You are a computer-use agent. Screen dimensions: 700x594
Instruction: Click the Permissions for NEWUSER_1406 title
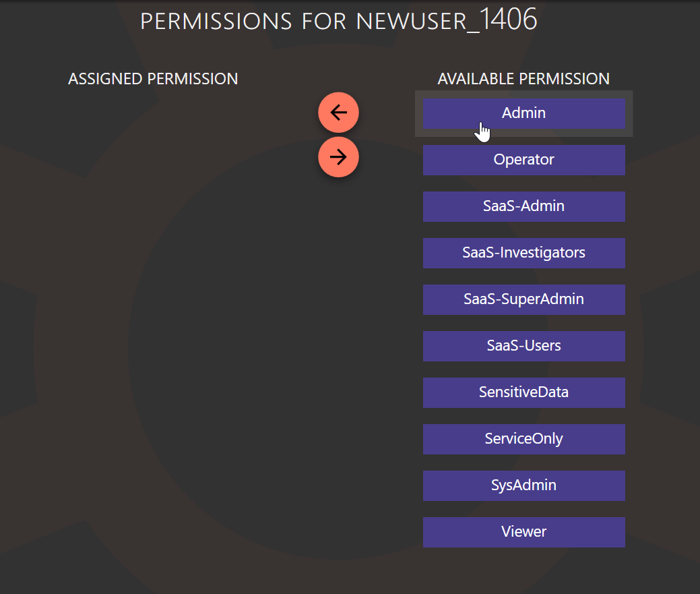point(338,21)
